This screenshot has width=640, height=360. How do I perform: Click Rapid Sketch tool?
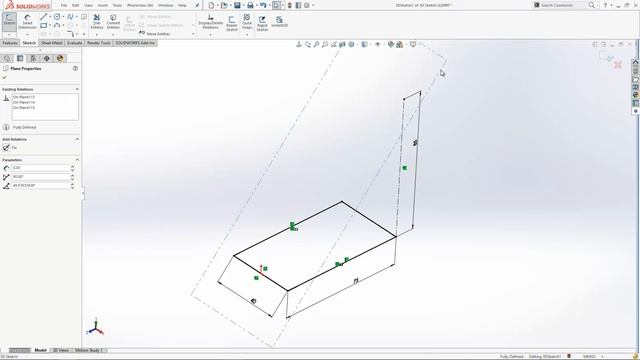tap(262, 23)
